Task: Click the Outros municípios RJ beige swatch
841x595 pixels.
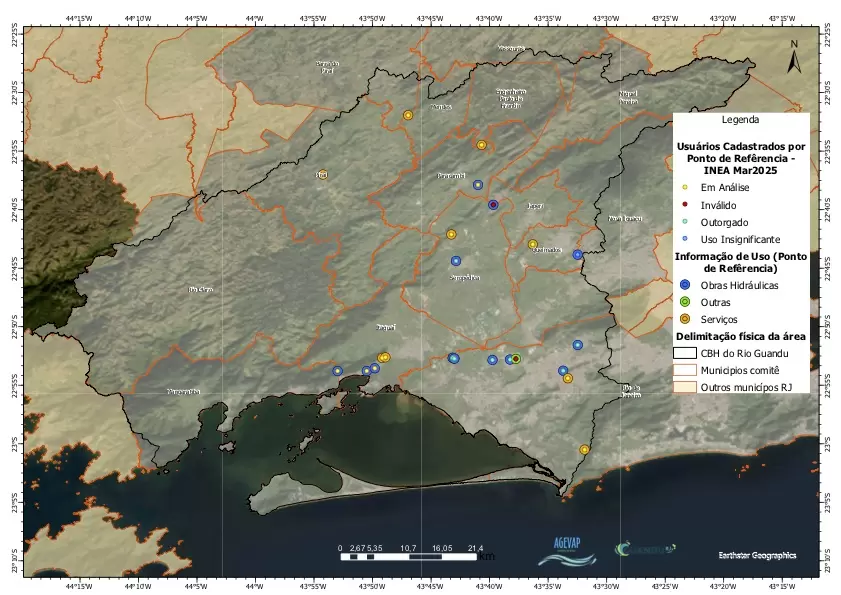Action: 684,385
